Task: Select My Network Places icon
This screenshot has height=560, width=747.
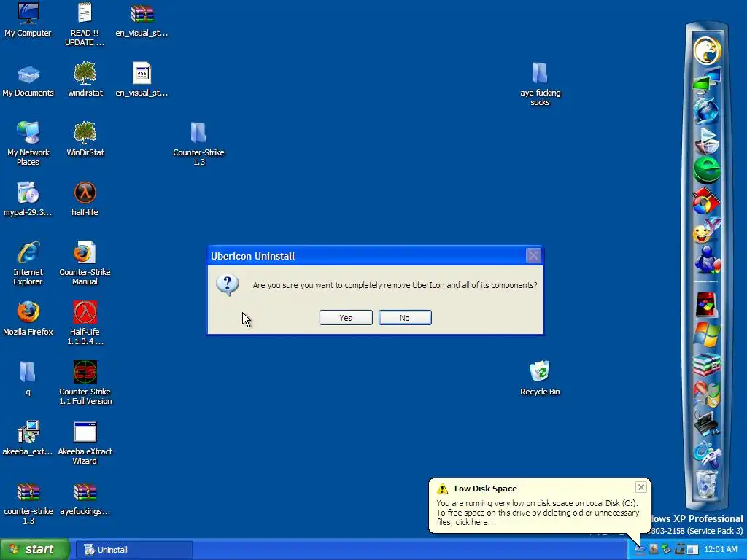Action: point(28,144)
